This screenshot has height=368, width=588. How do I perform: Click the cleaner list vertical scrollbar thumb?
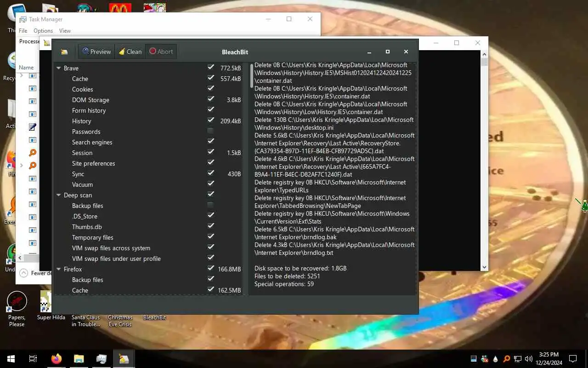tap(251, 75)
